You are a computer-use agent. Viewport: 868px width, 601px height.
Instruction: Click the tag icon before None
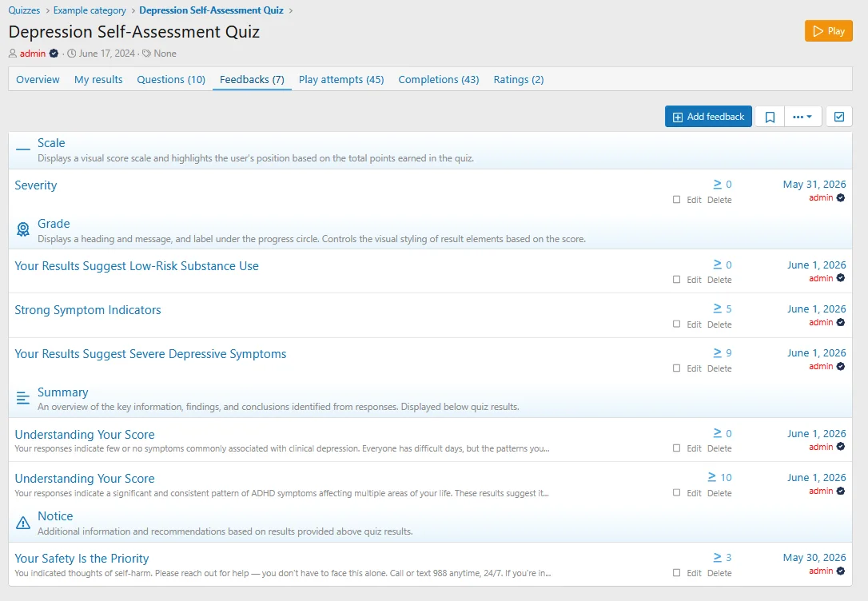tap(146, 54)
